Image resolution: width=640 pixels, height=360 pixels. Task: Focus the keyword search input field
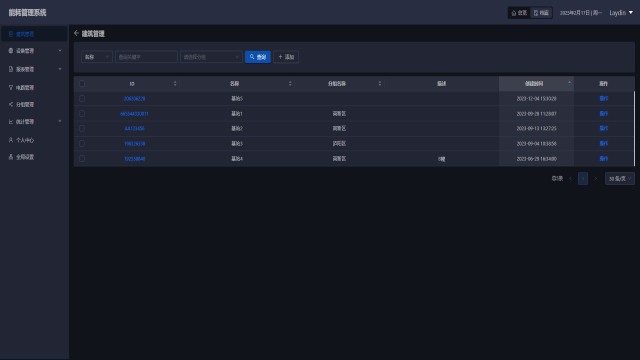coord(146,57)
